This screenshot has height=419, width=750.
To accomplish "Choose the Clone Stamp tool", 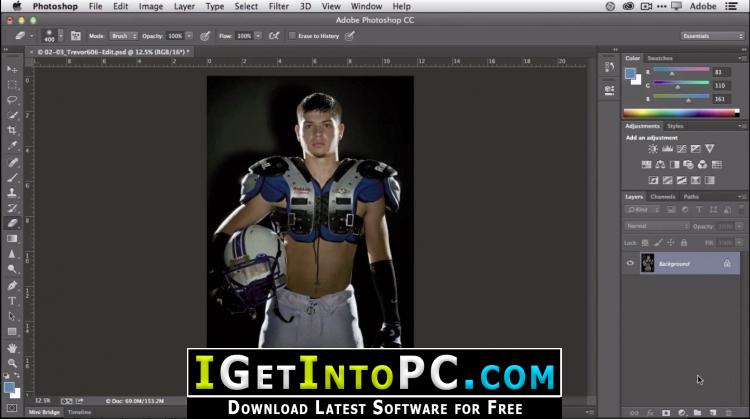I will click(12, 192).
